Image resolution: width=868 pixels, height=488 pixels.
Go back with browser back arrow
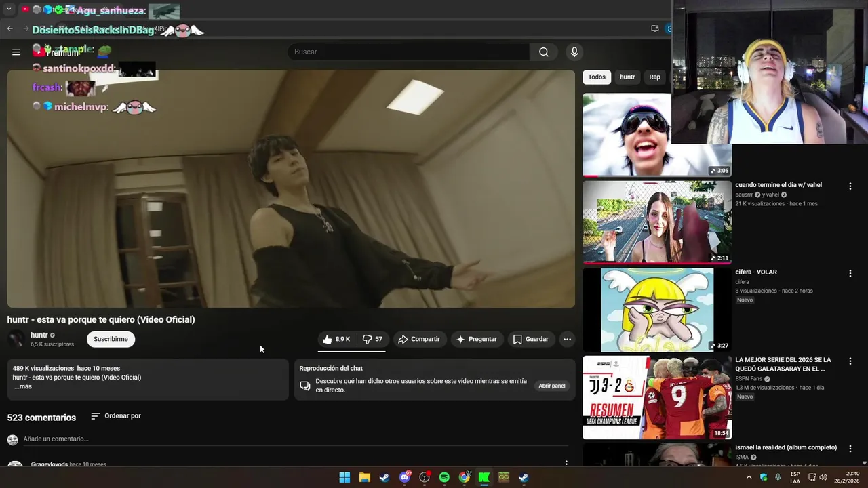tap(9, 28)
